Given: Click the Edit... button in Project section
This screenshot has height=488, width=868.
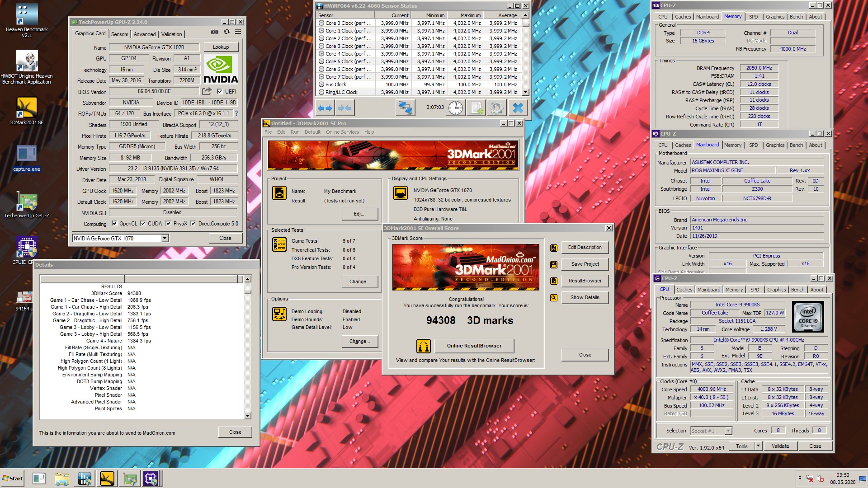Looking at the screenshot, I should pyautogui.click(x=360, y=214).
